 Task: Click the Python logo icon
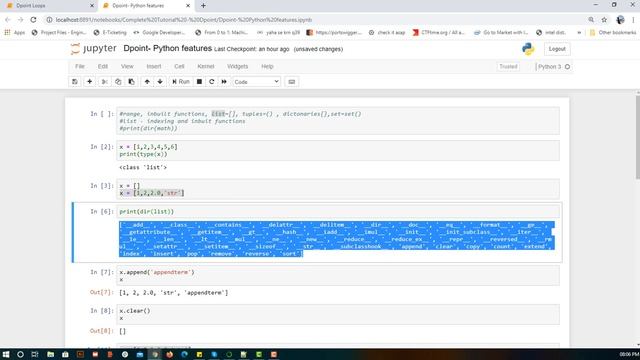(528, 49)
